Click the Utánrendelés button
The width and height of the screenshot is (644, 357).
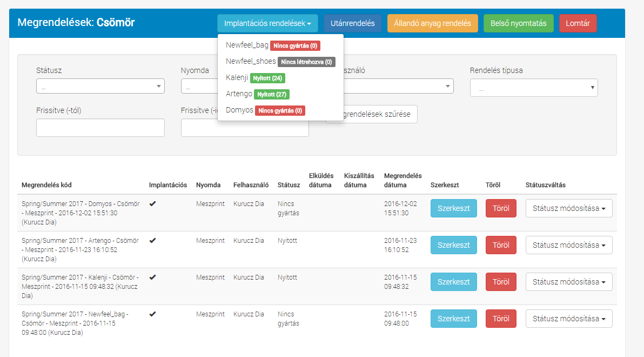point(353,23)
